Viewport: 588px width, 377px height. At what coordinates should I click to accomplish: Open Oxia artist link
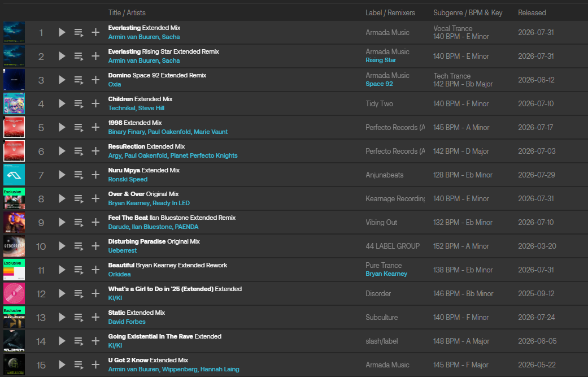tap(114, 84)
